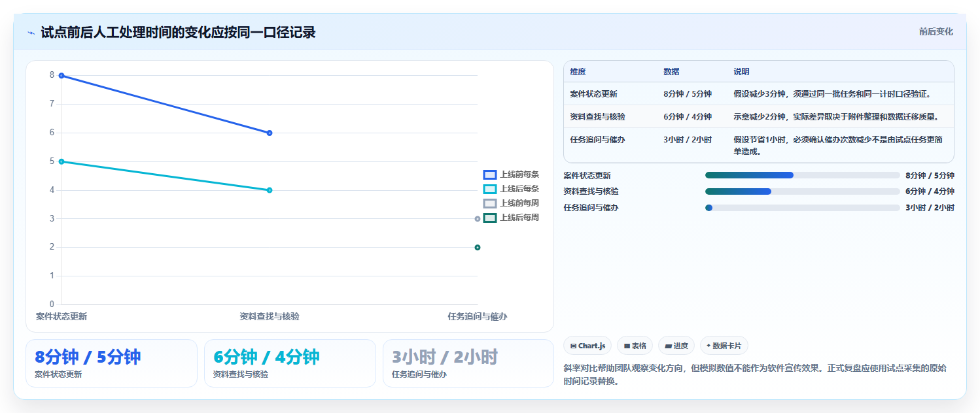
Task: Click the 上线后每周 dark green legend swatch
Action: (x=490, y=218)
